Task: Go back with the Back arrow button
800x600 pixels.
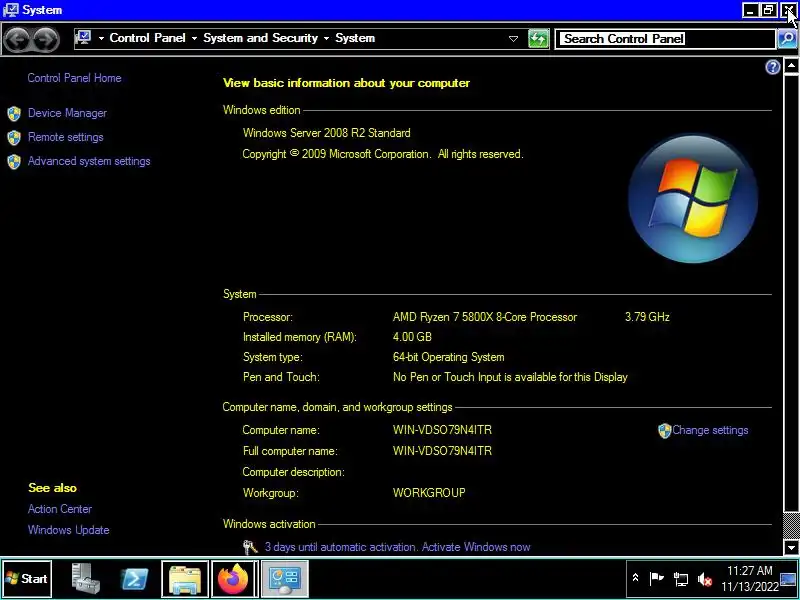Action: 17,40
